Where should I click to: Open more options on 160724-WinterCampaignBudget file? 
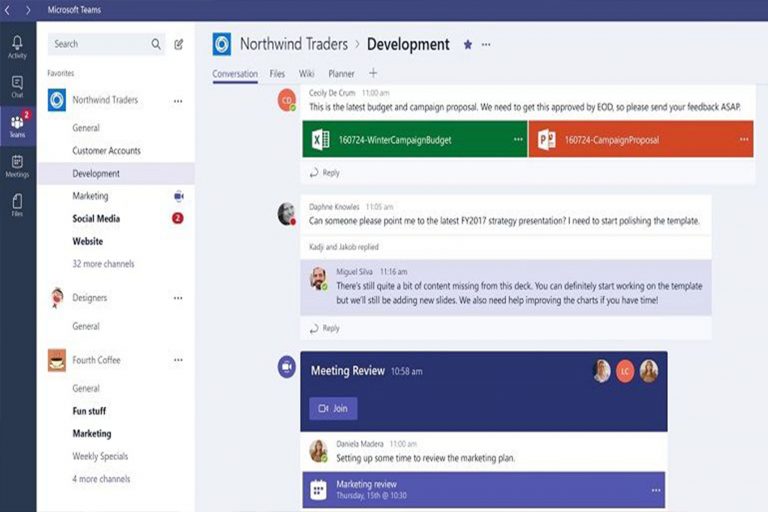(x=518, y=139)
